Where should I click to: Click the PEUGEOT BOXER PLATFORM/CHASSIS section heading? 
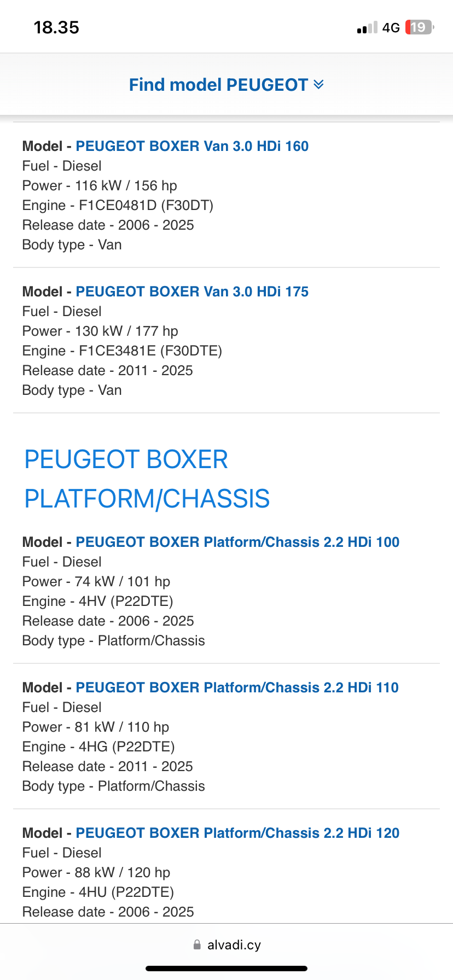point(147,479)
